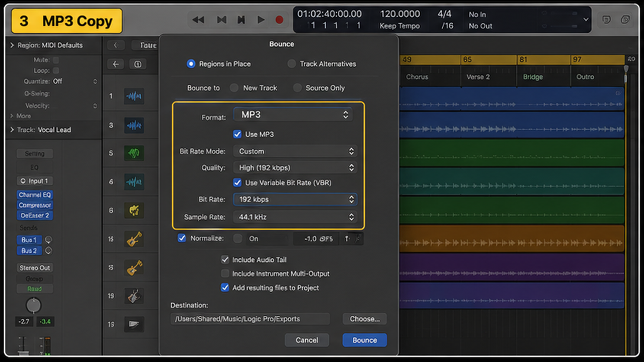Select the New Track radio option
644x362 pixels.
click(234, 87)
